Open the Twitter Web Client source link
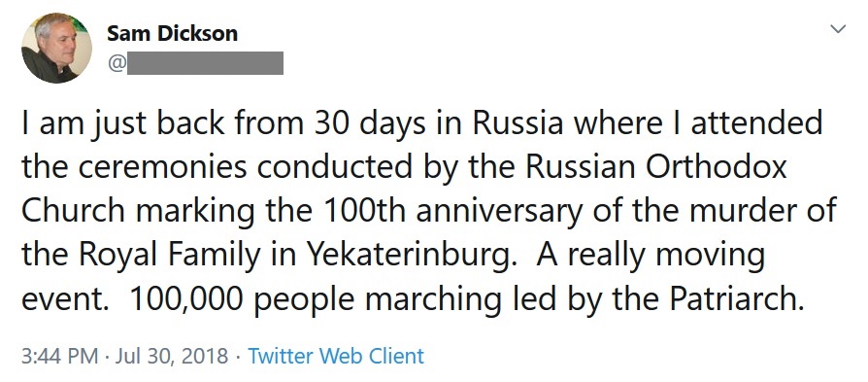 coord(336,356)
